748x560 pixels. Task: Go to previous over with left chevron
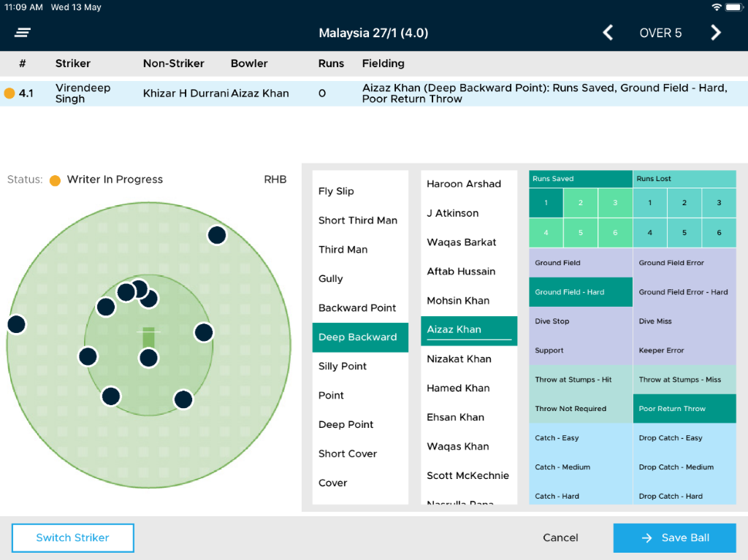point(608,33)
